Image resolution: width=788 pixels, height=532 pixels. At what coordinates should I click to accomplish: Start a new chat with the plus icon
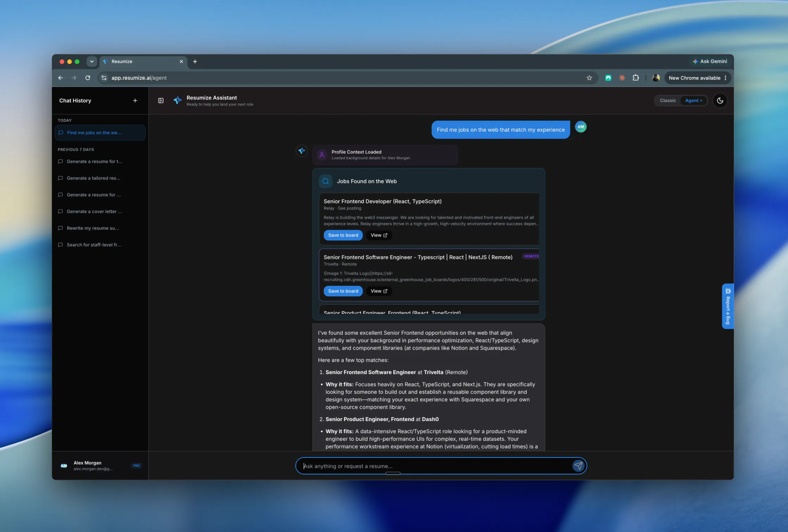click(x=135, y=101)
